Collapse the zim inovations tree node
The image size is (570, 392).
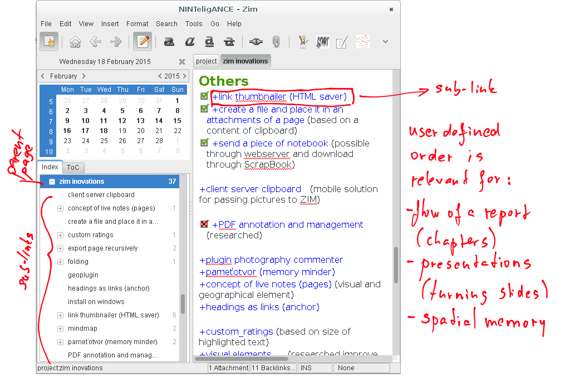pyautogui.click(x=51, y=182)
